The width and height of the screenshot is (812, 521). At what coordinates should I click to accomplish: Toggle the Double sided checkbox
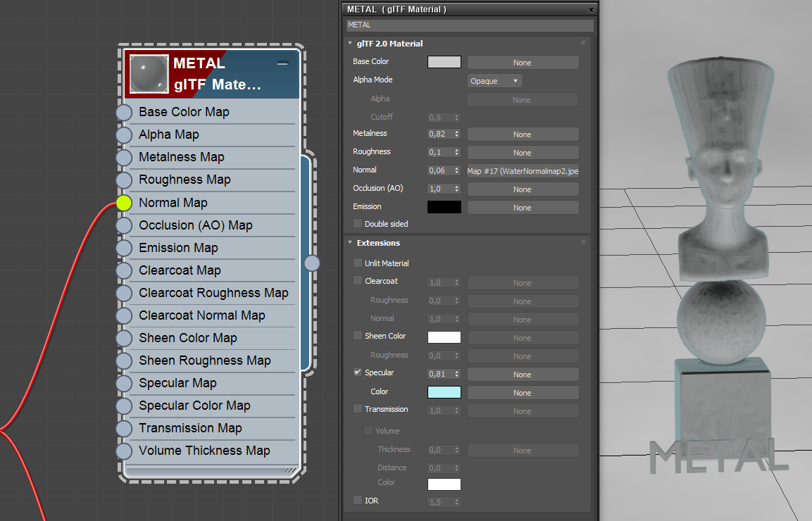click(x=357, y=223)
